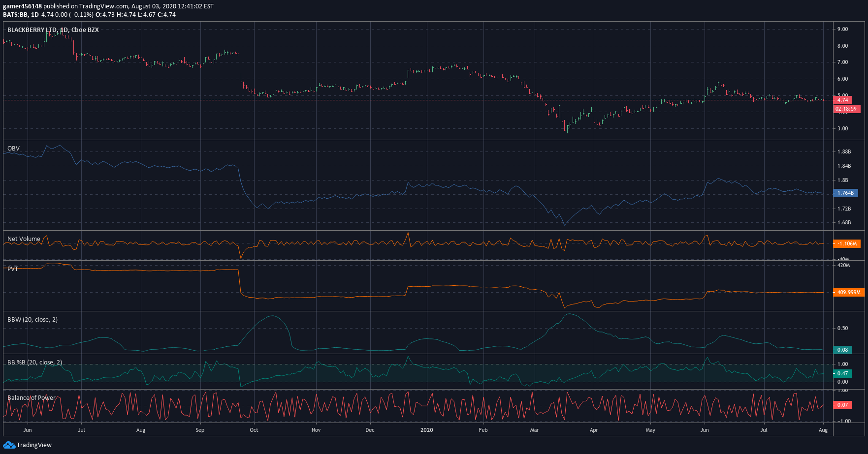Select the PVT indicator label
Viewport: 868px width, 454px height.
[13, 269]
